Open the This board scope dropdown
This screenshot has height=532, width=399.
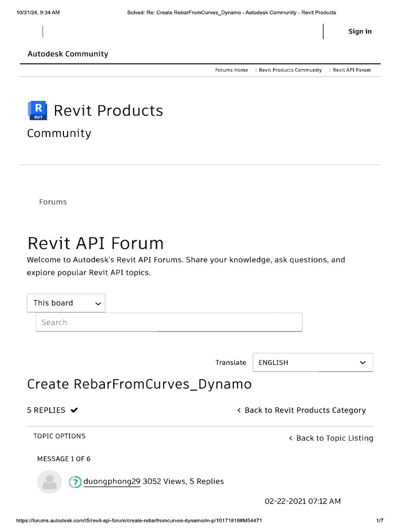66,303
